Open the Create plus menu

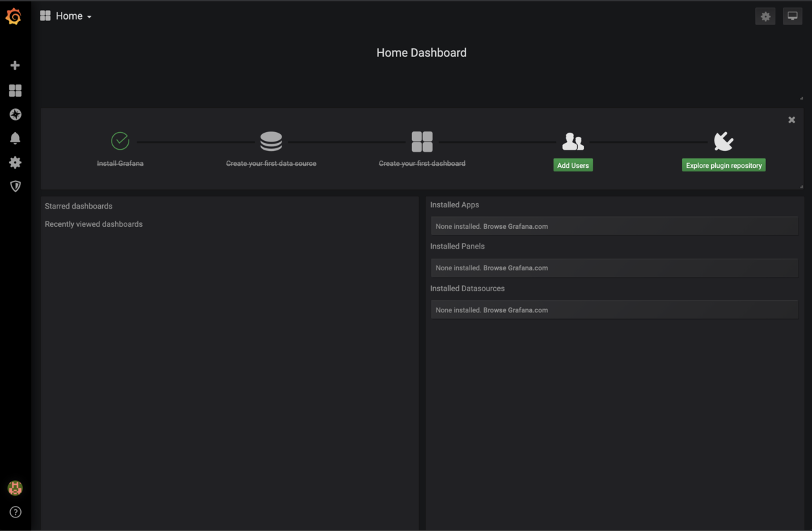[x=15, y=66]
